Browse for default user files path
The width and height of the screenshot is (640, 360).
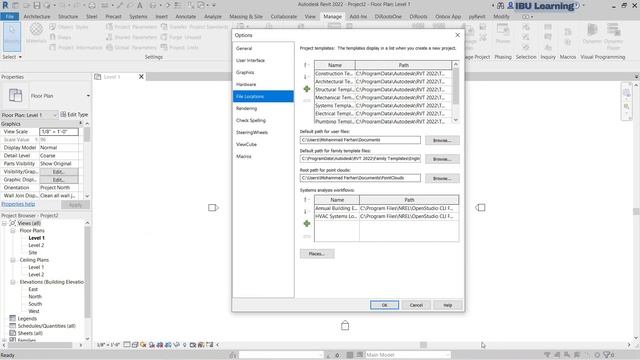[x=442, y=140]
